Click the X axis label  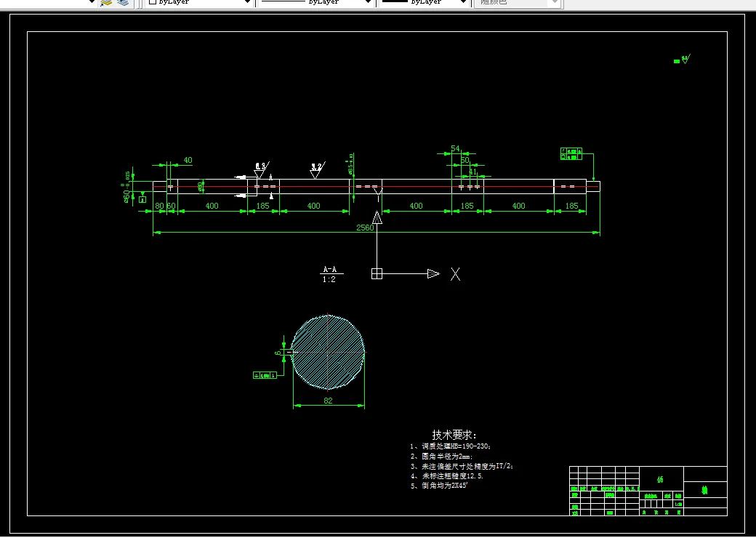455,274
